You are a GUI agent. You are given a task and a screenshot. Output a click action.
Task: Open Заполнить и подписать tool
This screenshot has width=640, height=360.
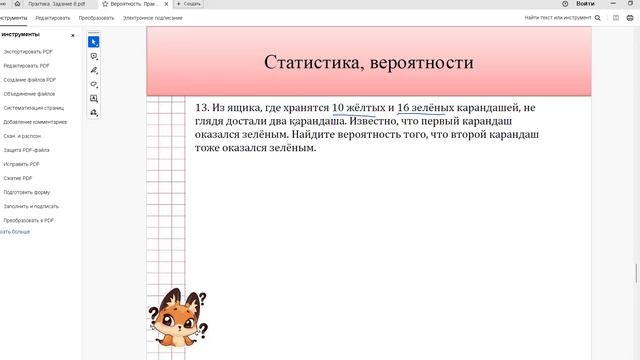click(31, 207)
